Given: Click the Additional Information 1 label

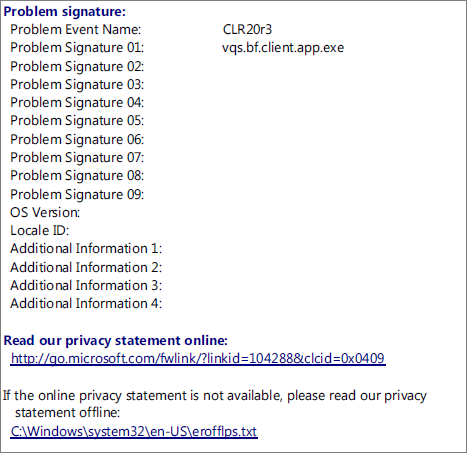Looking at the screenshot, I should [86, 249].
